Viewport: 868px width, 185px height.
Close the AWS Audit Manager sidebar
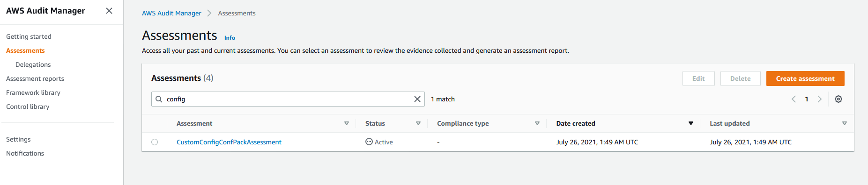[109, 11]
